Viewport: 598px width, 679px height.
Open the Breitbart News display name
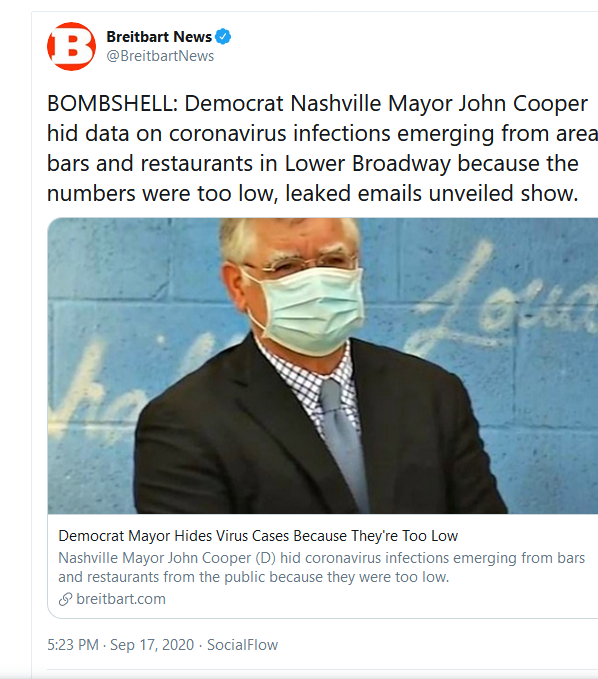pyautogui.click(x=159, y=37)
